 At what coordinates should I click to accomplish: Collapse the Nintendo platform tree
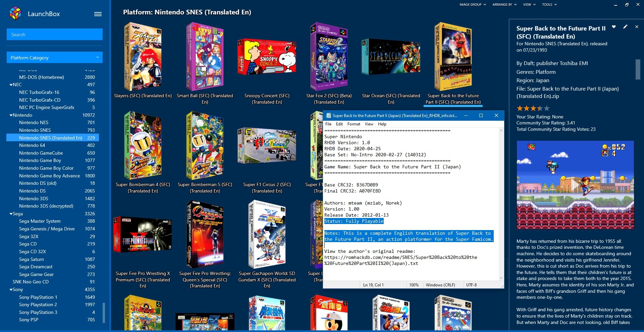coord(11,115)
